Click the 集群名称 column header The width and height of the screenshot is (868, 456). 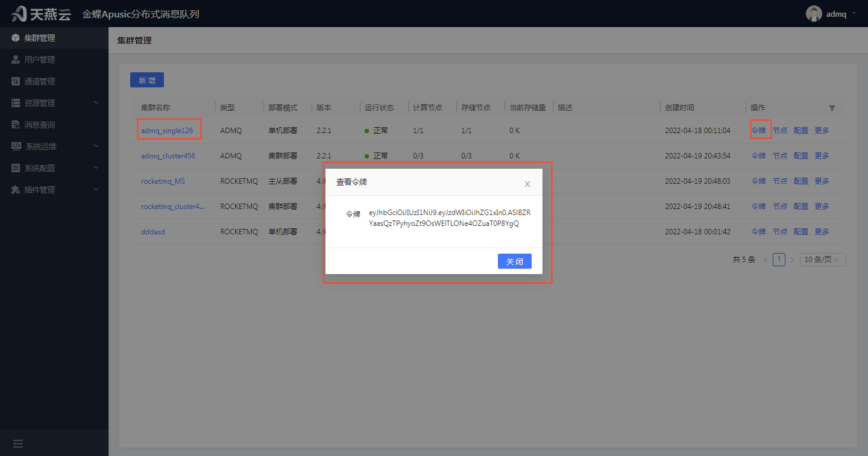(156, 107)
